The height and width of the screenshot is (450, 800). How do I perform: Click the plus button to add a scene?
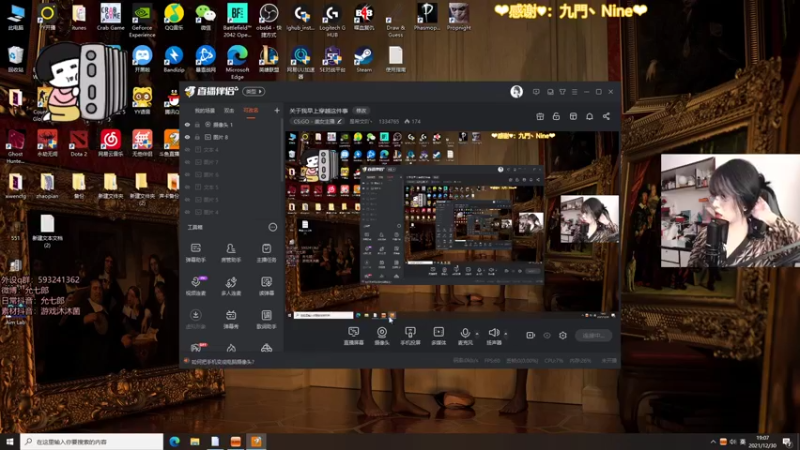pyautogui.click(x=277, y=110)
